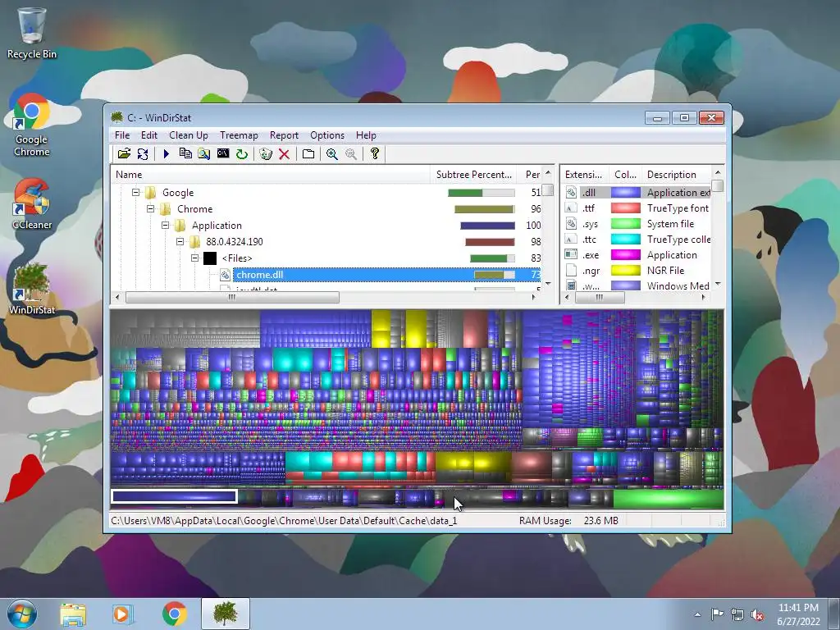The height and width of the screenshot is (630, 840).
Task: Click the Zoom In magnifier icon
Action: (331, 154)
